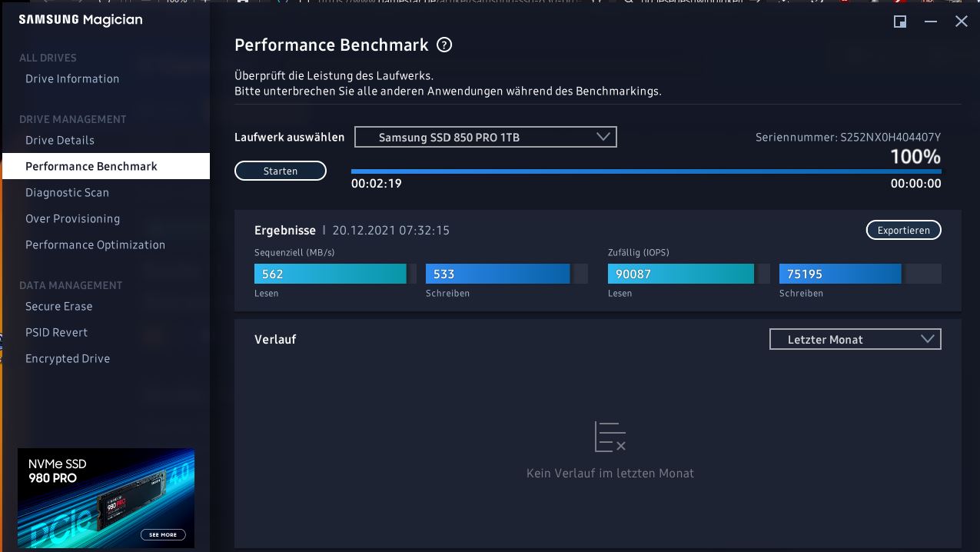Image resolution: width=980 pixels, height=552 pixels.
Task: Close the Samsung Magician window
Action: coord(961,22)
